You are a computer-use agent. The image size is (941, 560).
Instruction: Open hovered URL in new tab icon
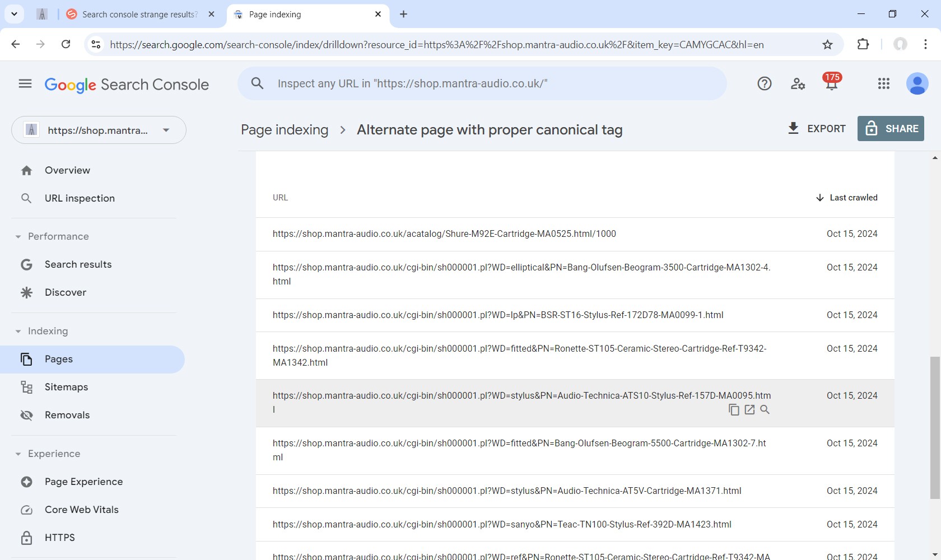click(x=749, y=410)
